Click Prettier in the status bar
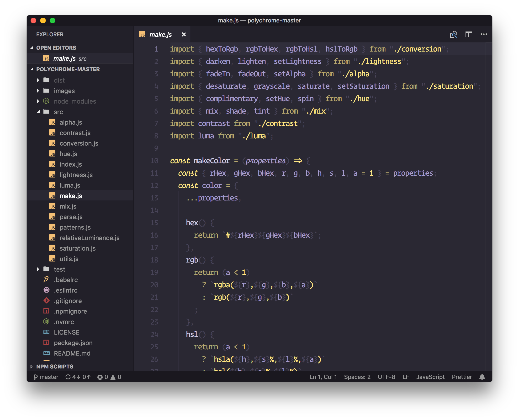The image size is (519, 420). (462, 377)
